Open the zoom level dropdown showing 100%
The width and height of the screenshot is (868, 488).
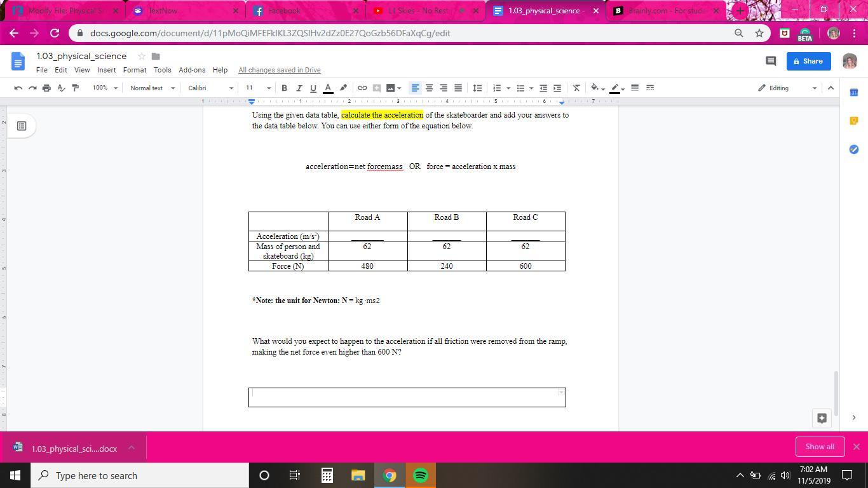[x=105, y=88]
